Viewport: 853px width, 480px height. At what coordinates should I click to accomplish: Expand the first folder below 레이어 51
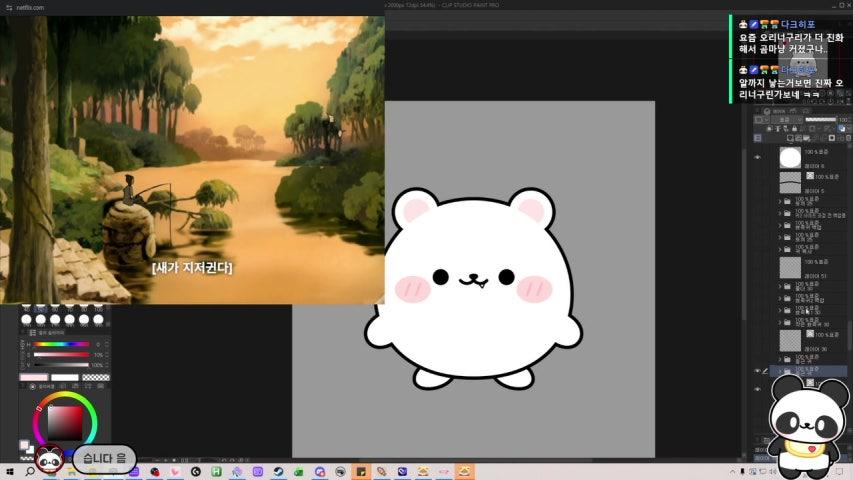[x=780, y=286]
